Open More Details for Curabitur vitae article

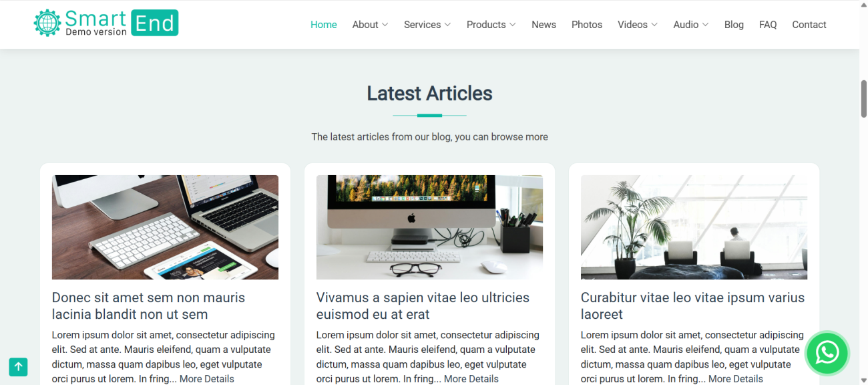(736, 379)
